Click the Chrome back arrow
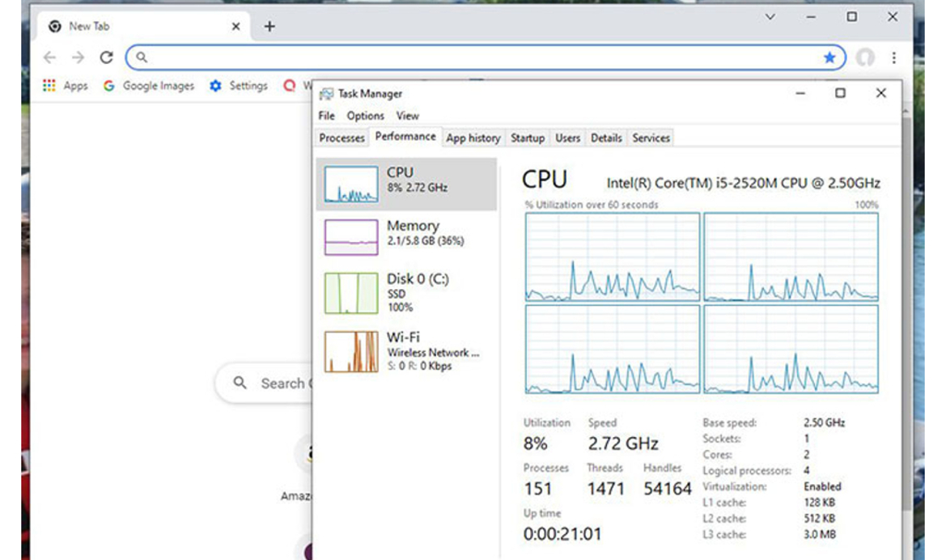The height and width of the screenshot is (560, 946). pyautogui.click(x=49, y=57)
